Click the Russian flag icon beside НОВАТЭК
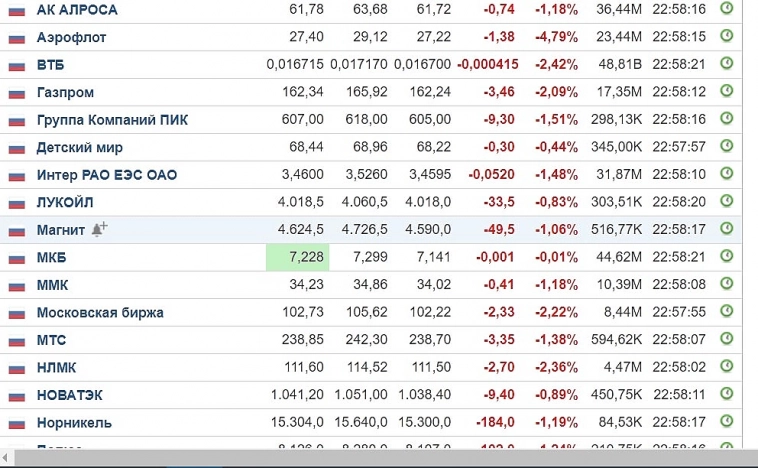 (x=16, y=395)
